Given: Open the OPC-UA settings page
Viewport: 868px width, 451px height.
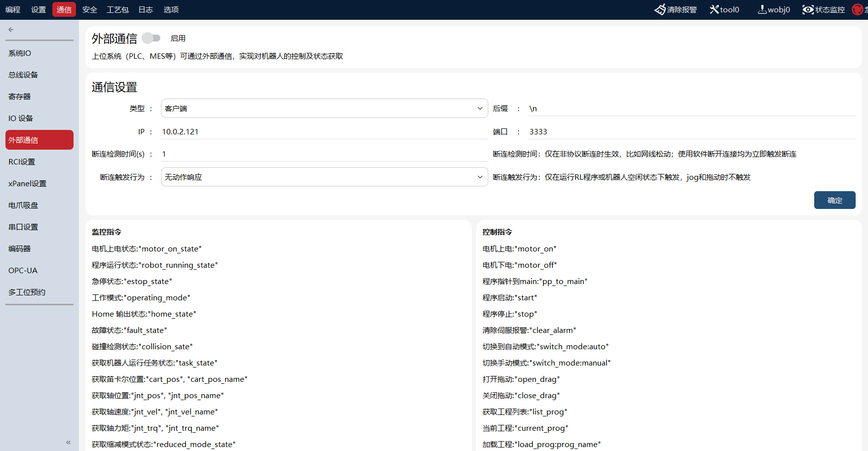Looking at the screenshot, I should click(x=23, y=270).
